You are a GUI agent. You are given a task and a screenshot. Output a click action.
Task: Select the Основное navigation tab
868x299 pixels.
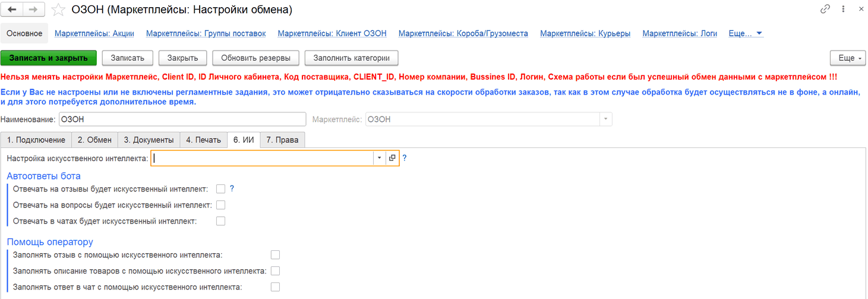pyautogui.click(x=24, y=34)
